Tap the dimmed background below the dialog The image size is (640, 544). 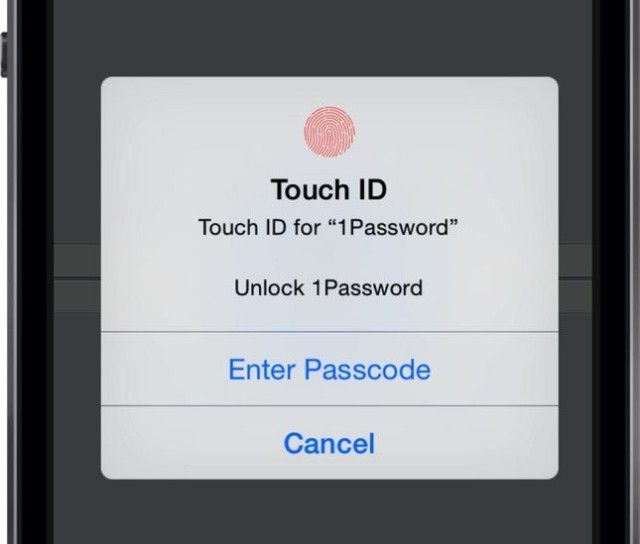point(322,512)
